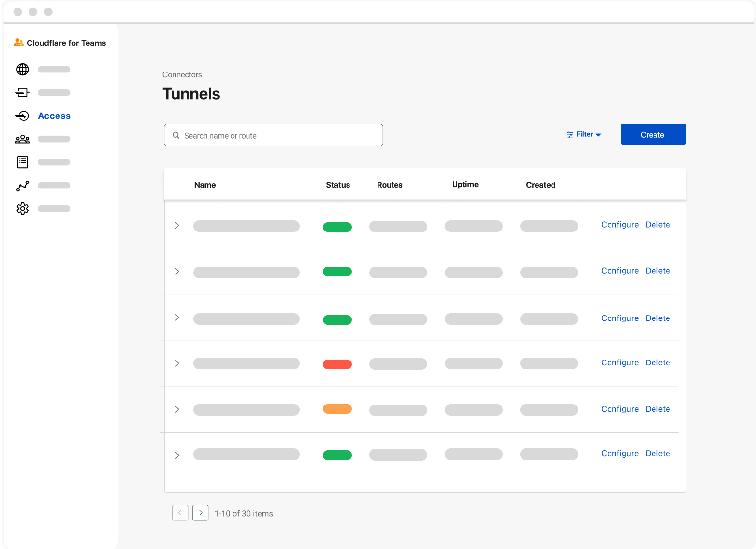
Task: Expand the third tunnel row
Action: [x=177, y=318]
